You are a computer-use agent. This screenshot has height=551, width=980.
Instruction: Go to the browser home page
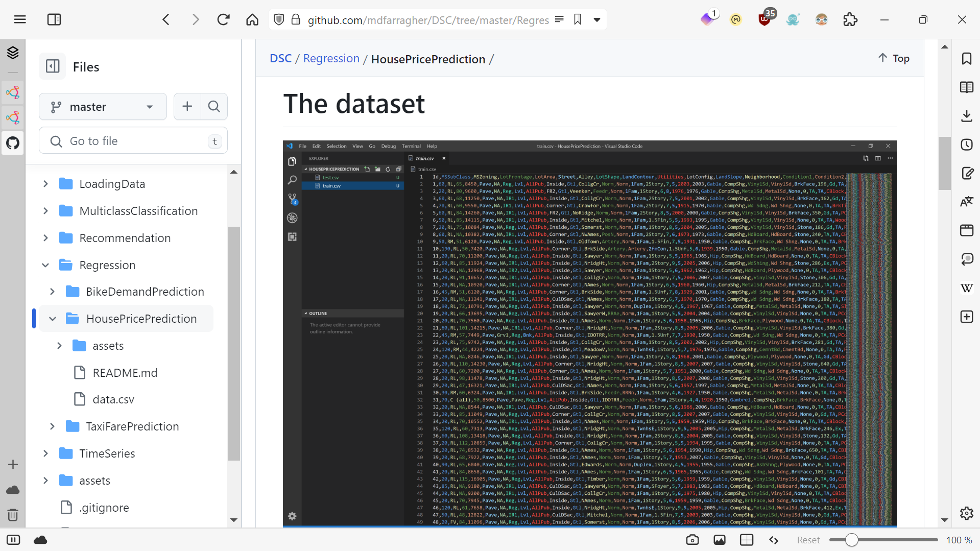252,19
